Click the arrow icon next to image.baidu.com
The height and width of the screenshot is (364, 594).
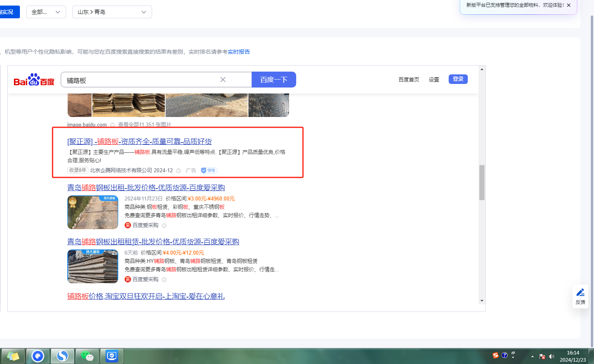(x=112, y=125)
